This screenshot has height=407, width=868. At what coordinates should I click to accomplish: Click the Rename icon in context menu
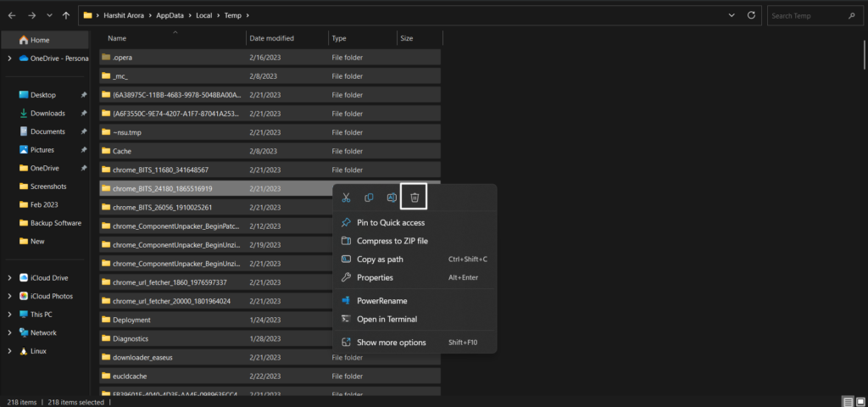point(392,198)
